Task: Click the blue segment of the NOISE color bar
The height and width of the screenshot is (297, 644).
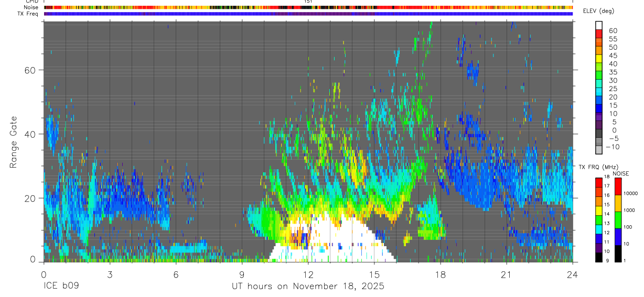Action: [618, 236]
